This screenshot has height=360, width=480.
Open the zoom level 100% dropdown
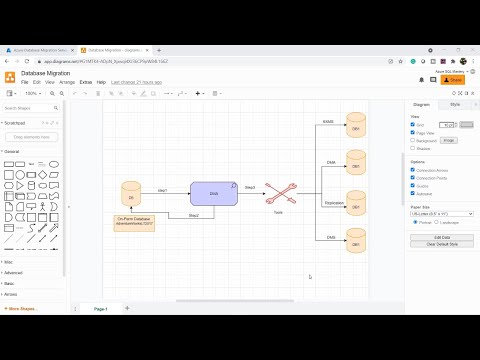click(x=33, y=94)
